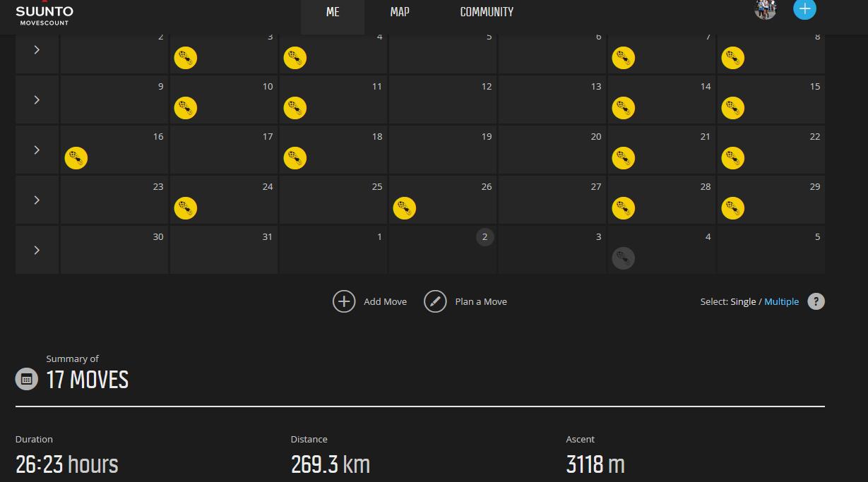Image resolution: width=868 pixels, height=482 pixels.
Task: Select the running move on day 22
Action: coord(732,158)
